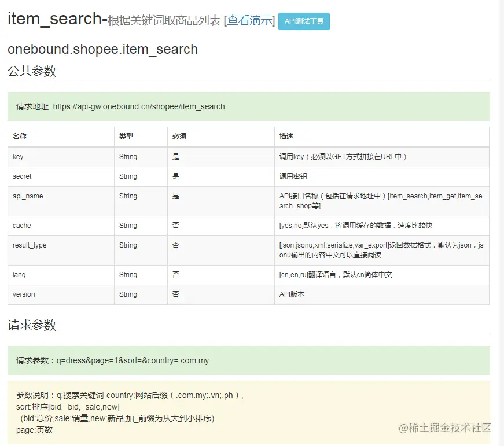This screenshot has height=446, width=504.
Task: Select the onebound.shopee.item_search heading
Action: [x=102, y=50]
